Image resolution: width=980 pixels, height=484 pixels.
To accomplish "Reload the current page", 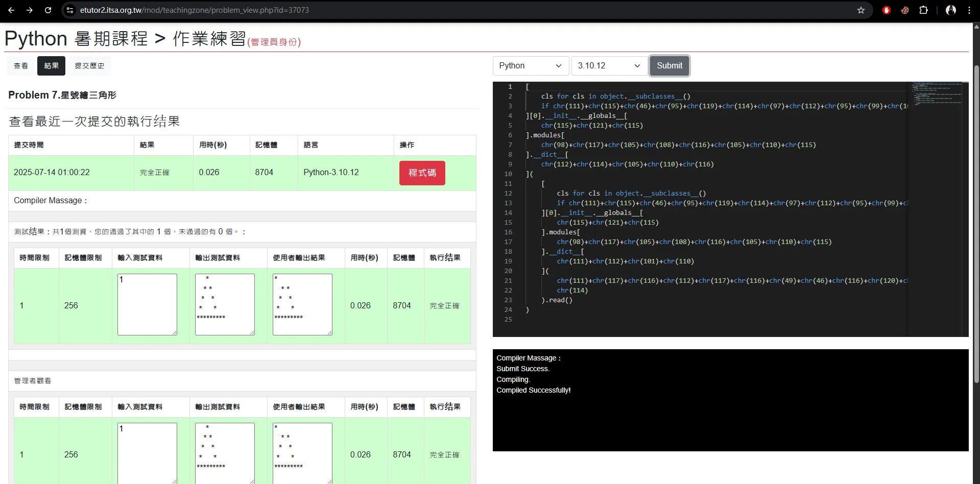I will coord(48,10).
